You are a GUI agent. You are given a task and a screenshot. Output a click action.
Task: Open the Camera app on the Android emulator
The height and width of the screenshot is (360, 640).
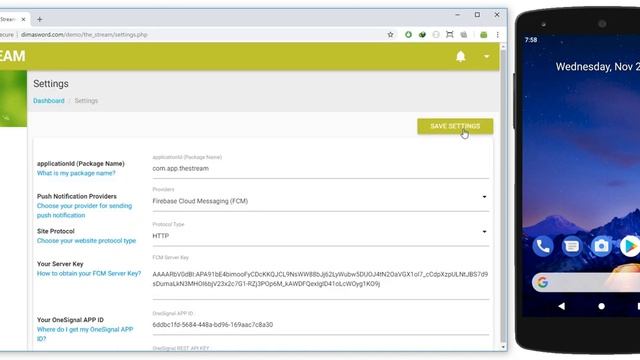(x=601, y=246)
